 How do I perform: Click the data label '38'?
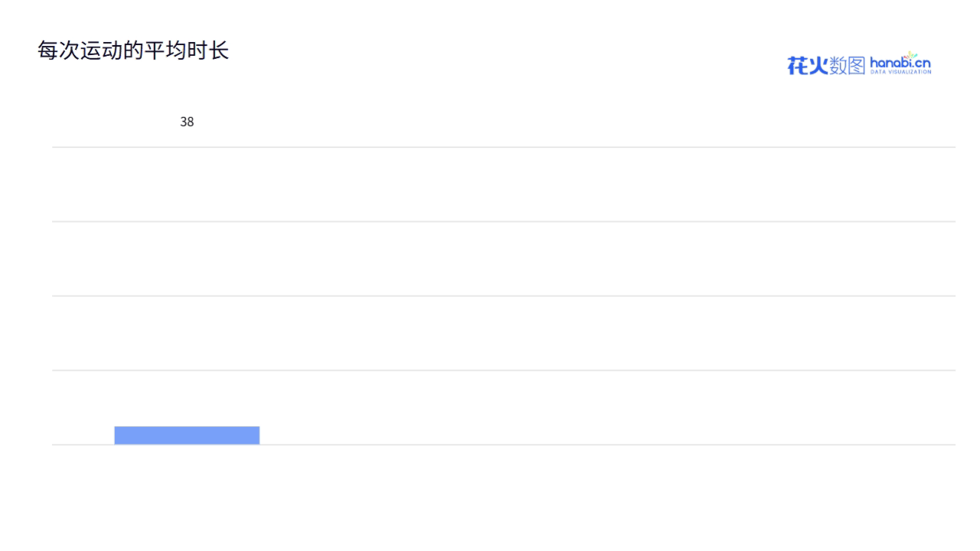click(187, 122)
